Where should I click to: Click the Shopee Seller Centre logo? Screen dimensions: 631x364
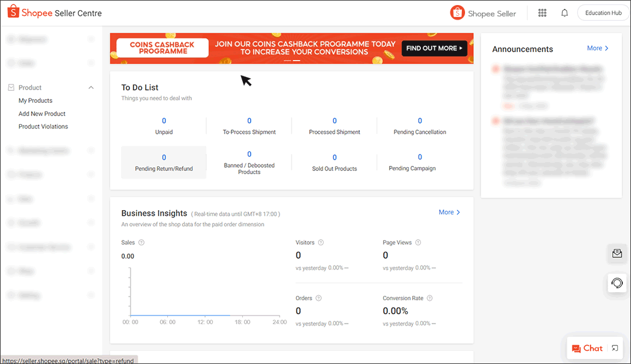(x=54, y=12)
